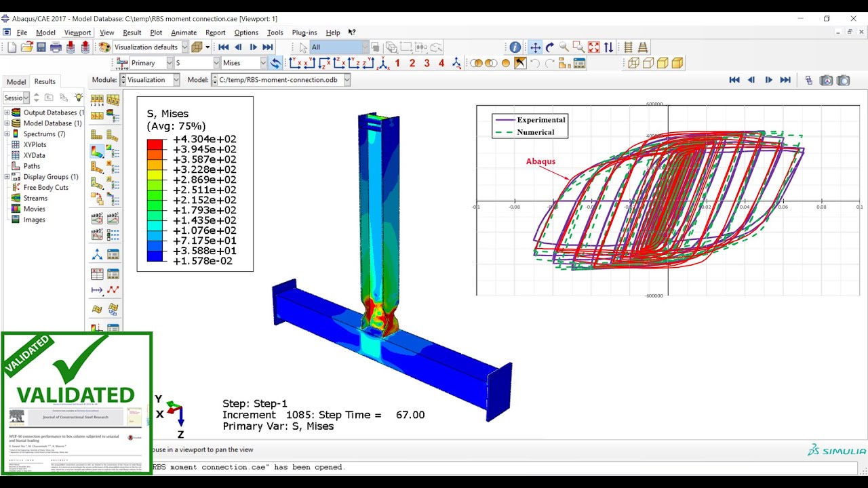
Task: Open the color code palette icon
Action: tap(104, 47)
